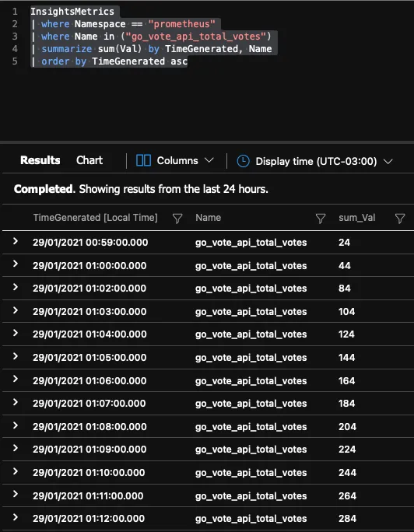
Task: Open filter for sum_Val column
Action: pos(400,219)
